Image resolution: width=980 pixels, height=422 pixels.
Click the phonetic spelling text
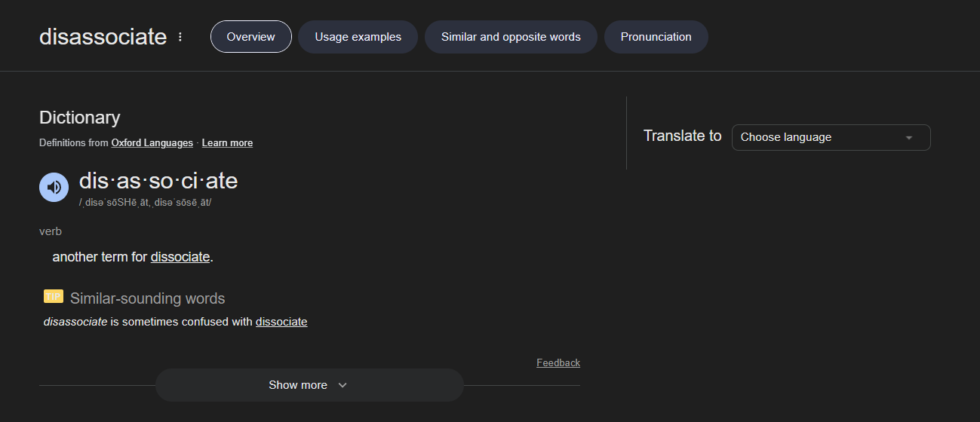pyautogui.click(x=145, y=203)
